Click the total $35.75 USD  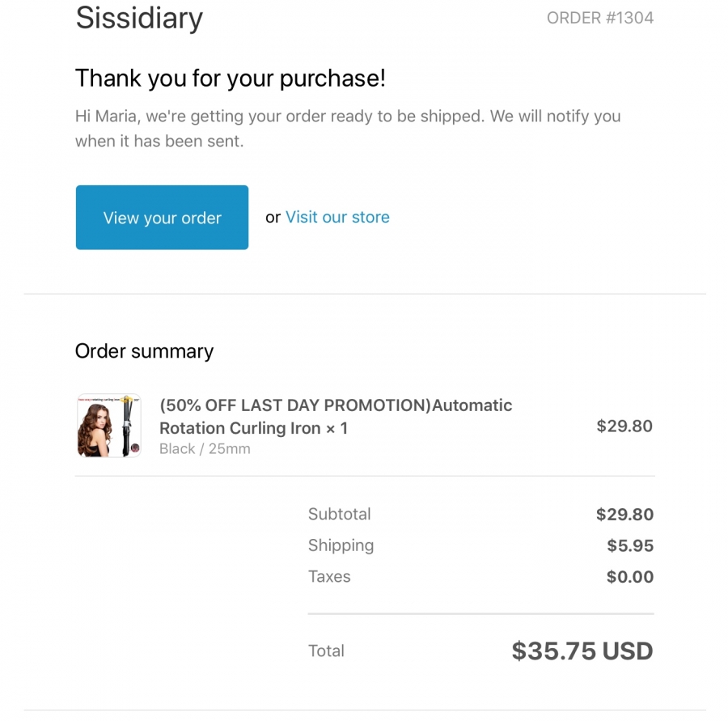[582, 651]
